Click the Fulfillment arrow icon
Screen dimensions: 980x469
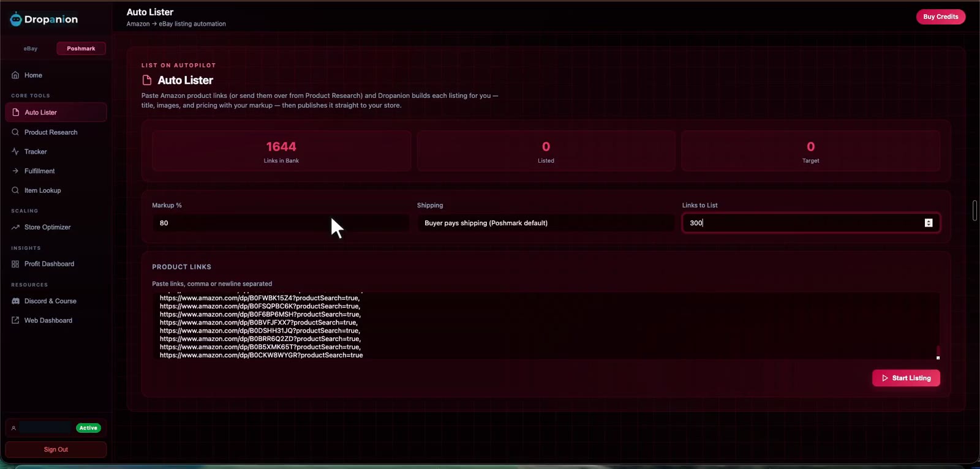[15, 171]
